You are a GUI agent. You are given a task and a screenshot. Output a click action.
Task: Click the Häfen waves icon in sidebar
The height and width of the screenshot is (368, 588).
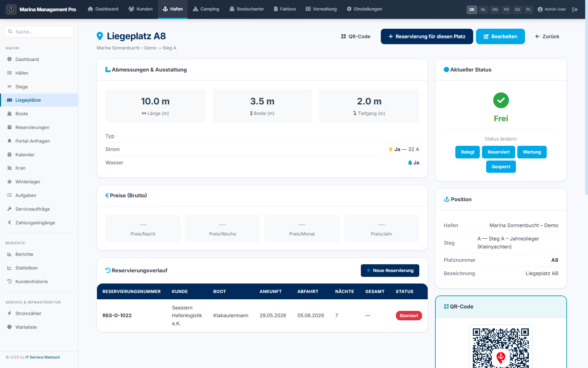[x=9, y=73]
